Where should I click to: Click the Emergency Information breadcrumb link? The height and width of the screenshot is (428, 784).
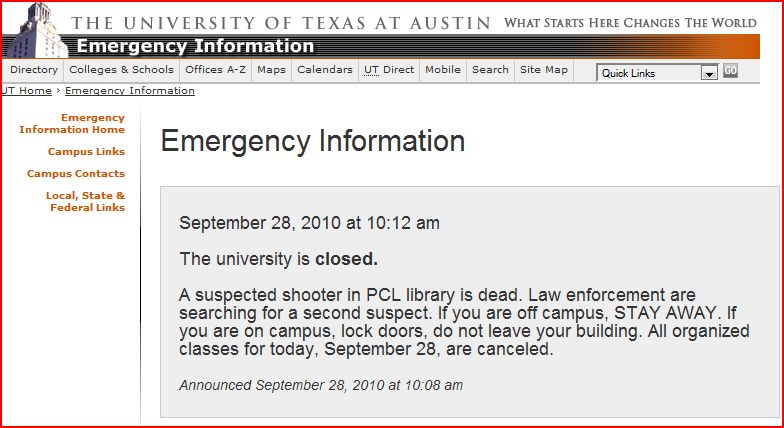pyautogui.click(x=130, y=90)
